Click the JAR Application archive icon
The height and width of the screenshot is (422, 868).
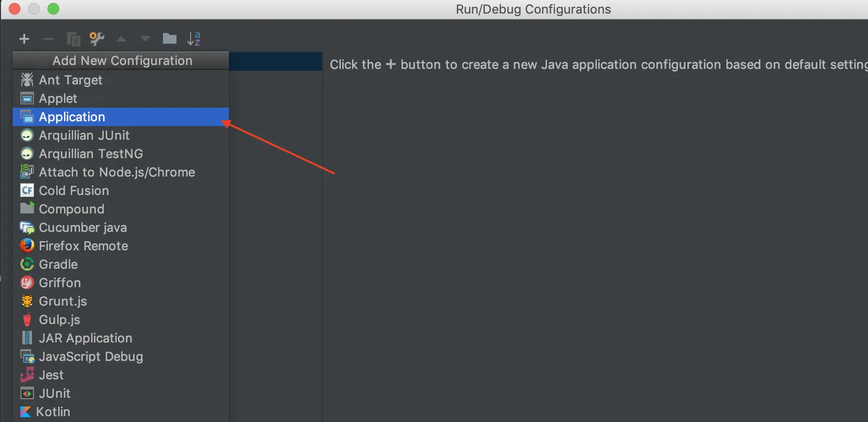click(27, 338)
